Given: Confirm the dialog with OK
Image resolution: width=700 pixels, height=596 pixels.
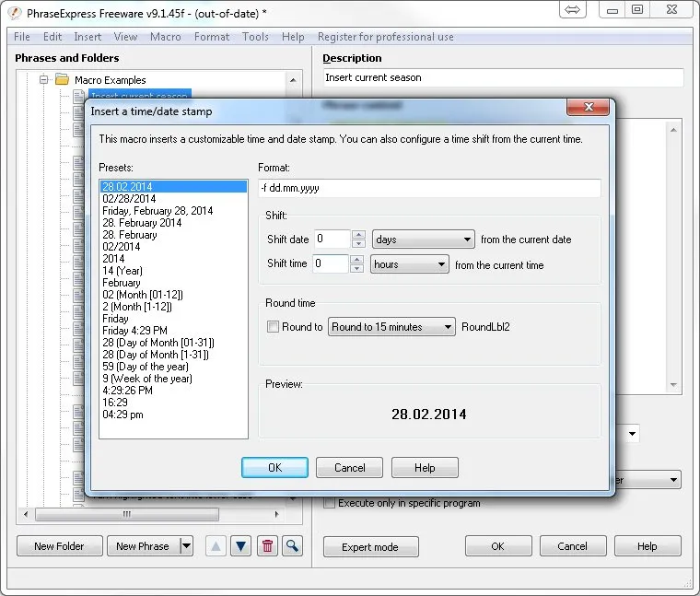Looking at the screenshot, I should click(x=274, y=467).
